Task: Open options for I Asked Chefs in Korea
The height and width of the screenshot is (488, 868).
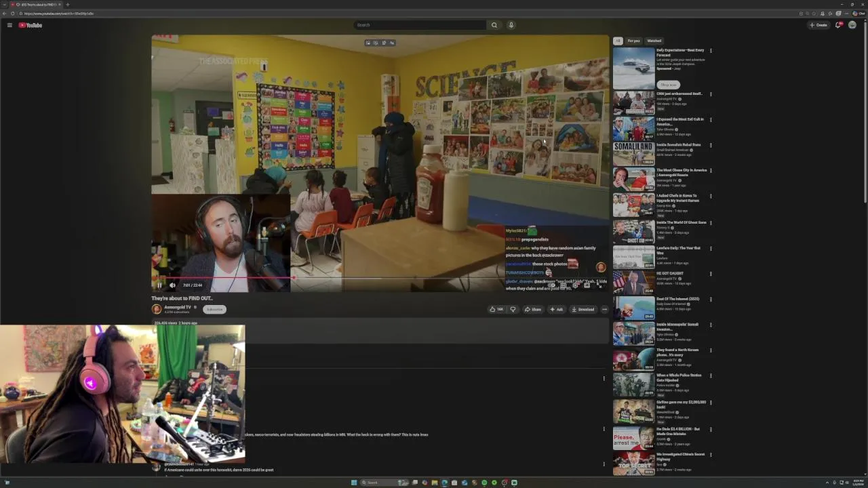Action: [711, 197]
